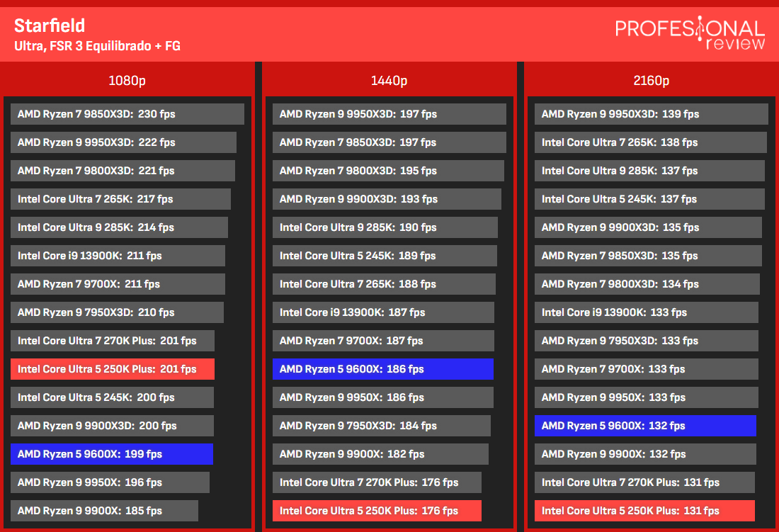The image size is (779, 532).
Task: Select the AMD Ryzen 9 9950X 186 fps bar
Action: tap(383, 397)
